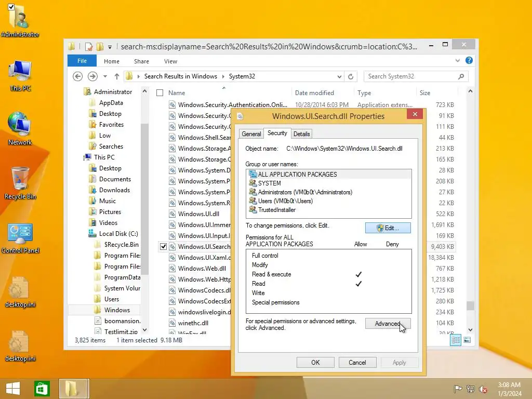The height and width of the screenshot is (399, 532).
Task: Cancel the Properties dialog
Action: pyautogui.click(x=357, y=362)
